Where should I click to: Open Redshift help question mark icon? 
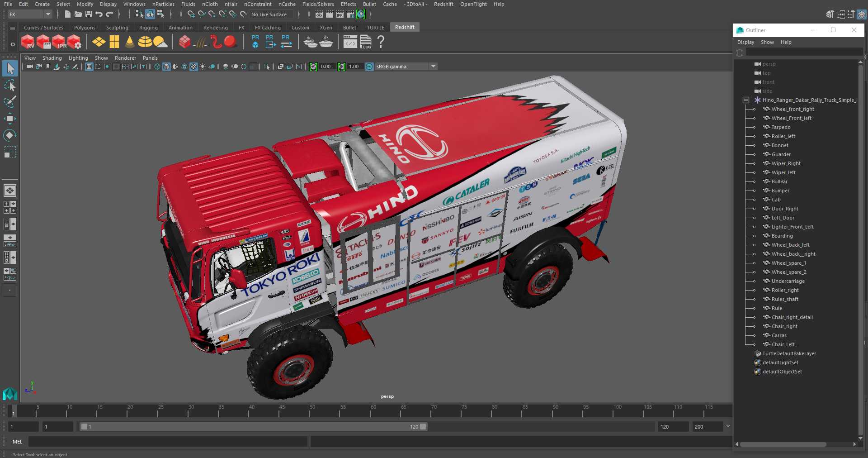[381, 42]
